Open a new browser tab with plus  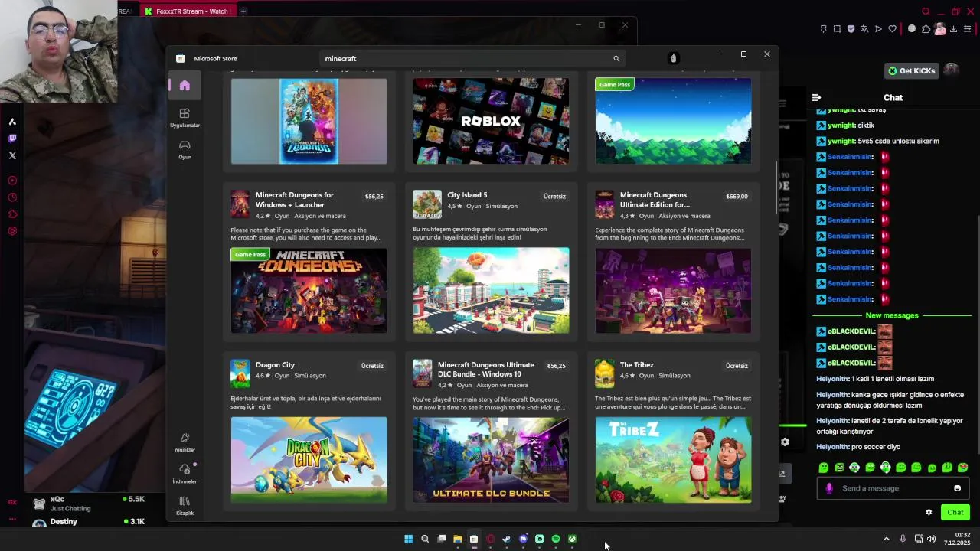point(243,11)
